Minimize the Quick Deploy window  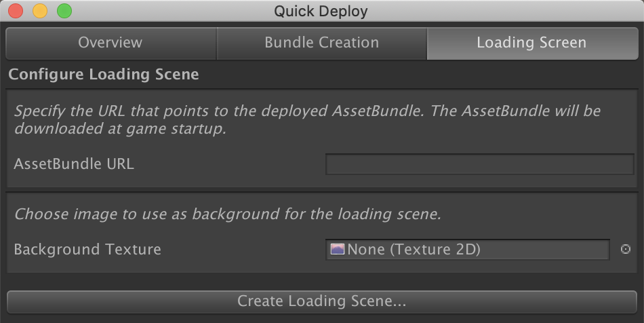40,11
